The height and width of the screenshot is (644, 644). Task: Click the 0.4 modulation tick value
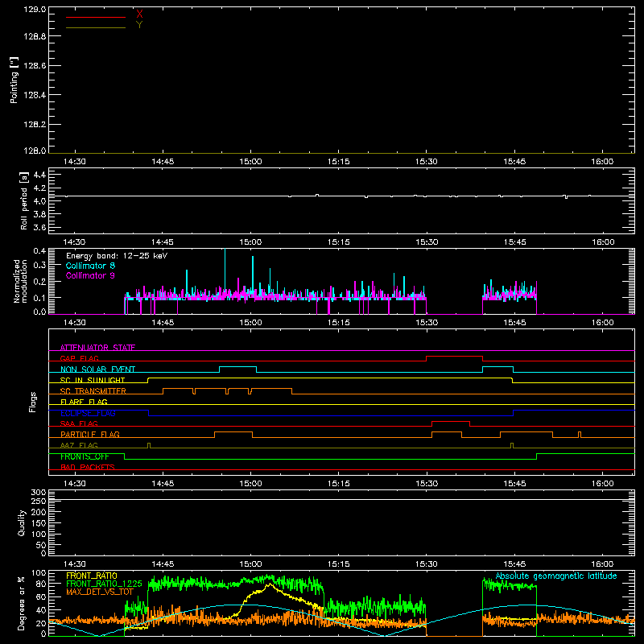point(39,251)
